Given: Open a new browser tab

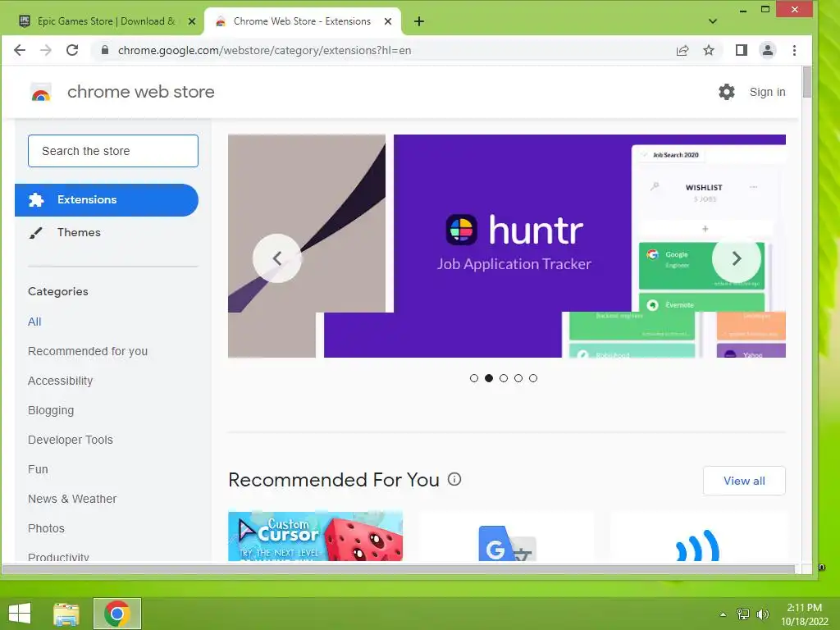Looking at the screenshot, I should 419,21.
